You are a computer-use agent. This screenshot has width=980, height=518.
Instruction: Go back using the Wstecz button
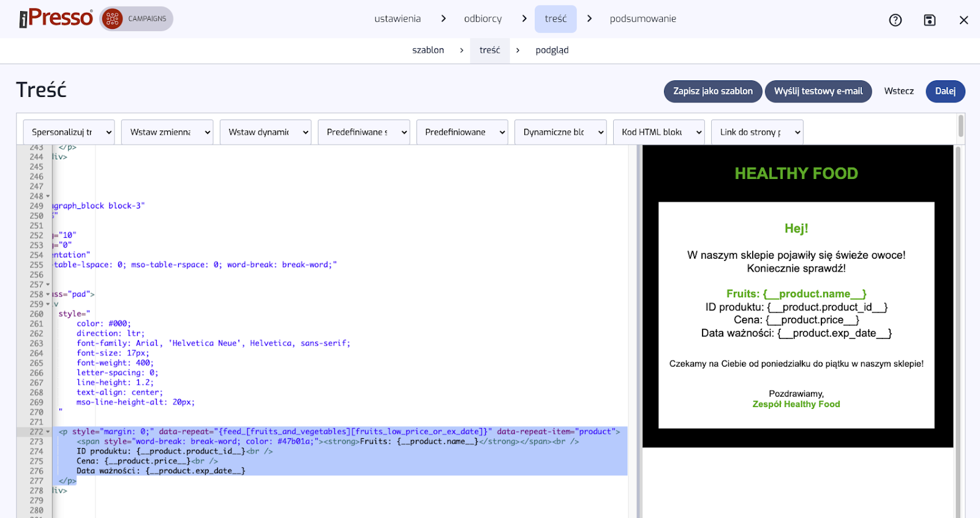coord(899,91)
